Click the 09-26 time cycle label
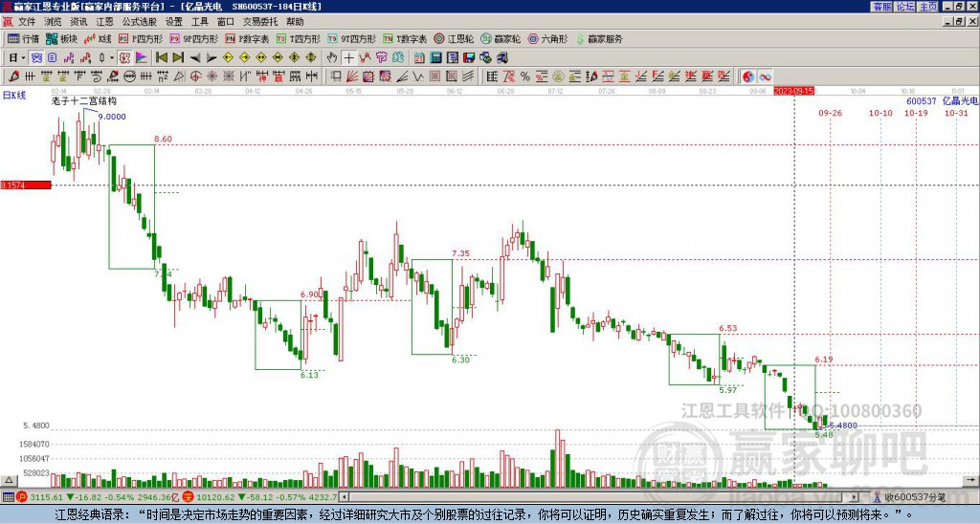The width and height of the screenshot is (980, 524). coord(830,113)
